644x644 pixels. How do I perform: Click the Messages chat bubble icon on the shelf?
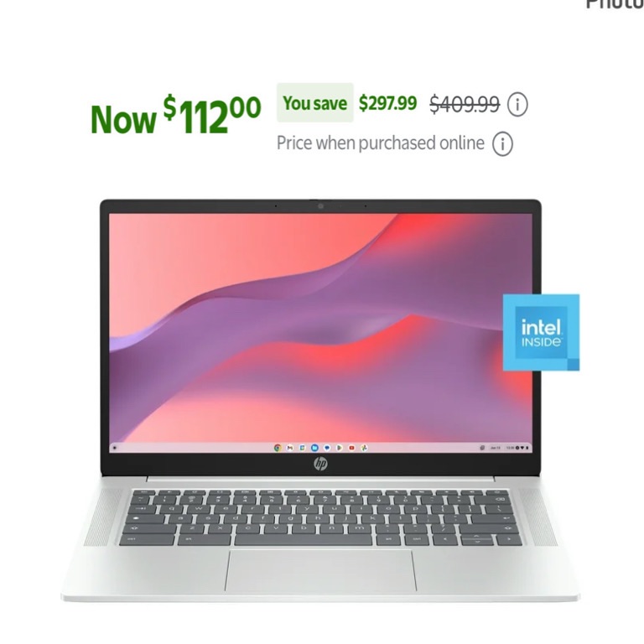tap(327, 448)
